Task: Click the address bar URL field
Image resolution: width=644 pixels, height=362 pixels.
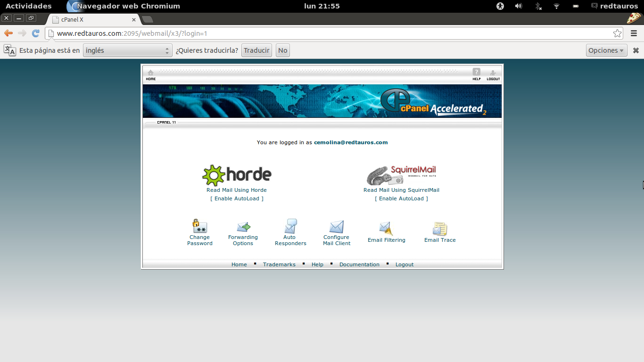Action: [x=335, y=33]
